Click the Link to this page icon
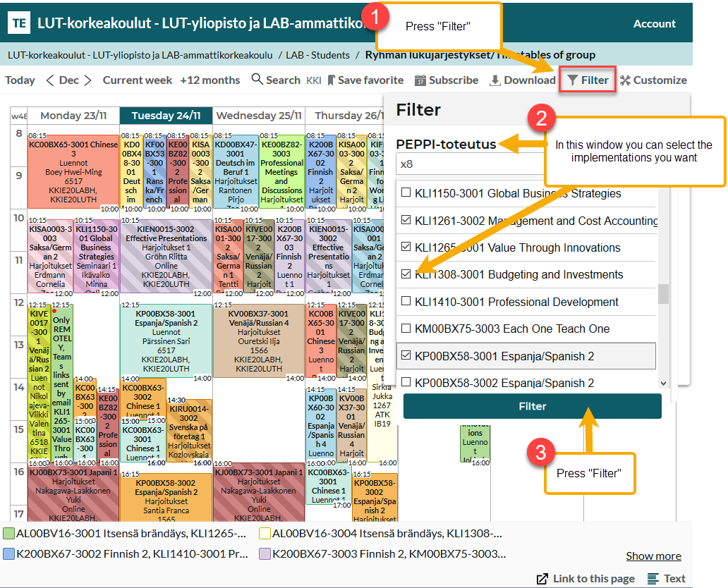Screen dimensions: 728x588 pyautogui.click(x=542, y=579)
